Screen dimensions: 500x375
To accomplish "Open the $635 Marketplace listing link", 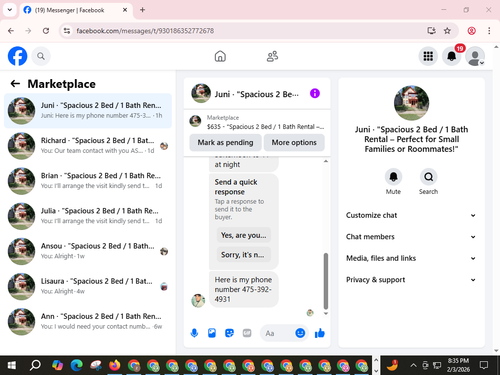I will pos(257,122).
